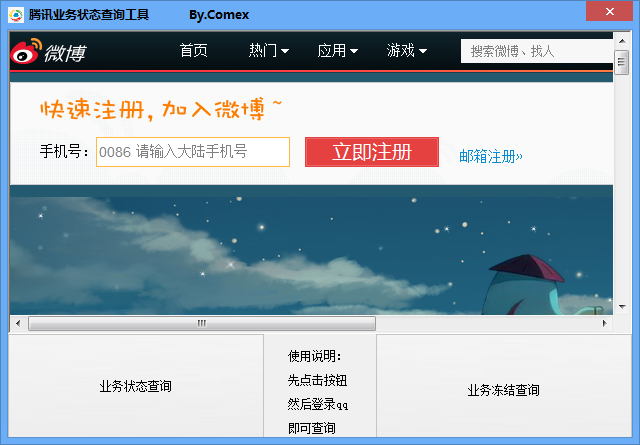
Task: Click the 先点击按钮 instruction text
Action: pos(317,380)
